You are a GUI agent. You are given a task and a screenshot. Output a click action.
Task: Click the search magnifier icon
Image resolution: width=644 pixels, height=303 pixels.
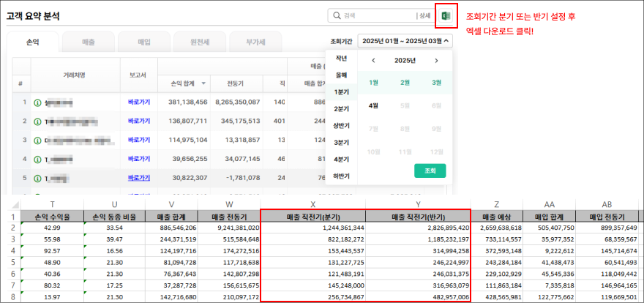coord(336,15)
